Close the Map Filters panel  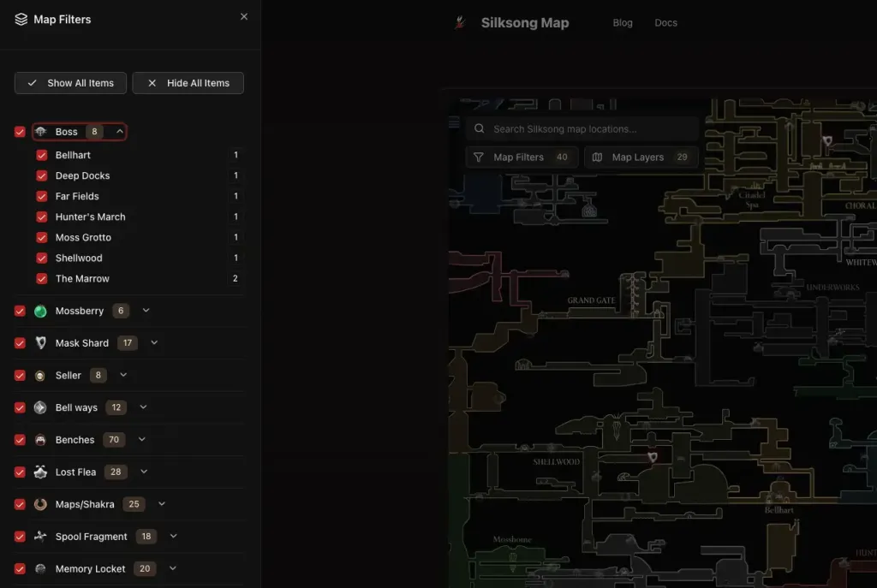(244, 17)
